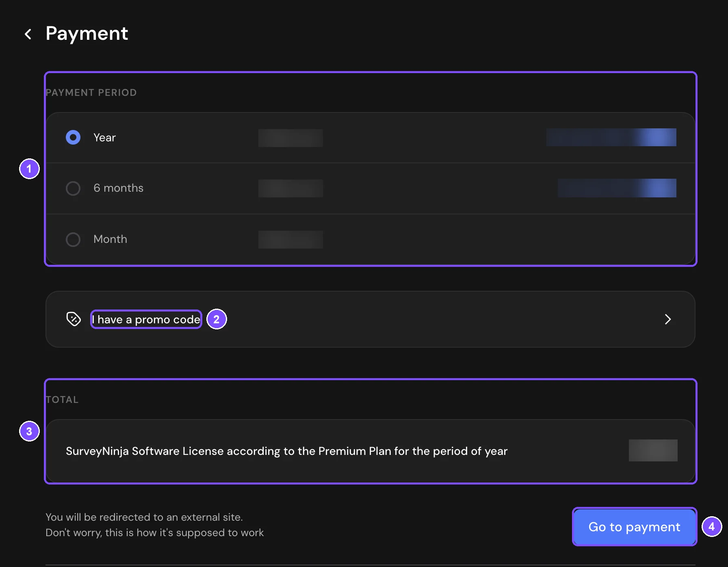728x567 pixels.
Task: Click the 'TOTAL' section label
Action: (x=62, y=400)
